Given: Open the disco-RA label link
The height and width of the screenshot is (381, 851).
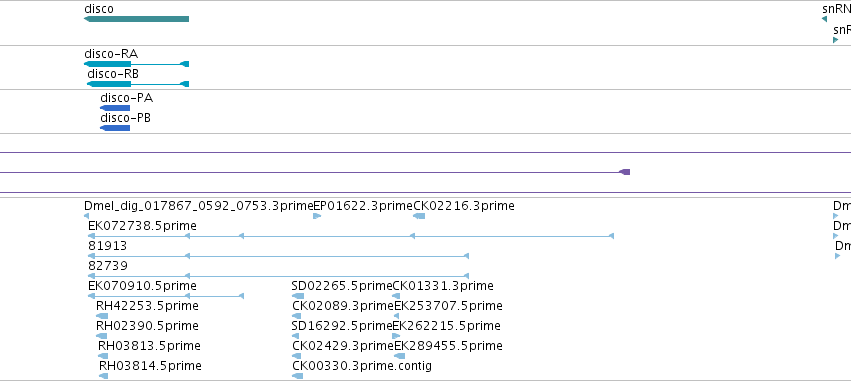Looking at the screenshot, I should [111, 54].
